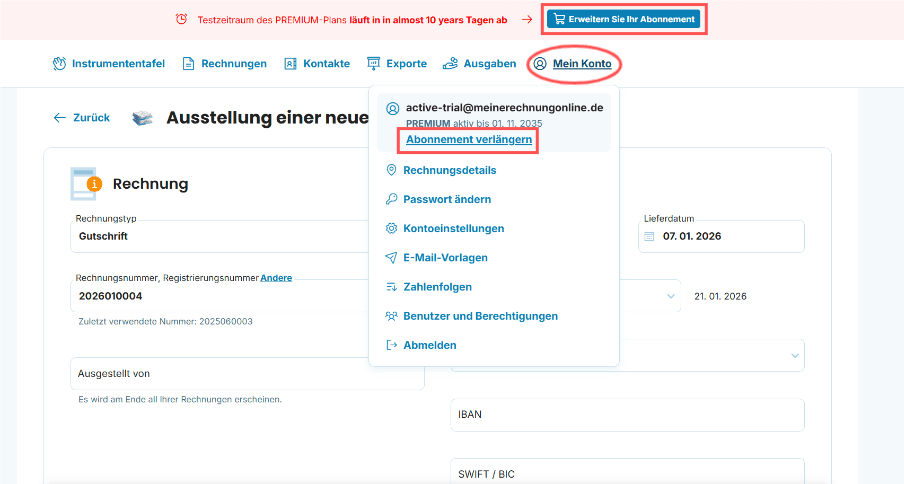Click the location pin icon for Rechnungsdetails
Image resolution: width=904 pixels, height=484 pixels.
click(x=391, y=170)
